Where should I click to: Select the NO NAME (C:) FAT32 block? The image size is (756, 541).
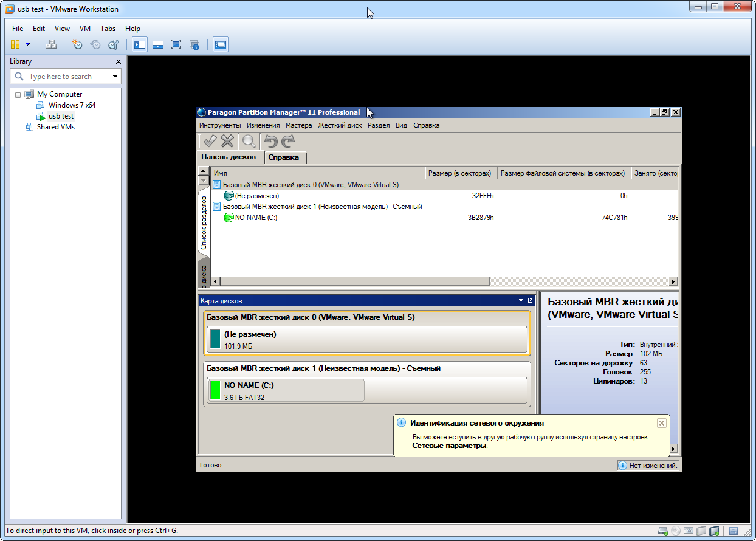(286, 390)
